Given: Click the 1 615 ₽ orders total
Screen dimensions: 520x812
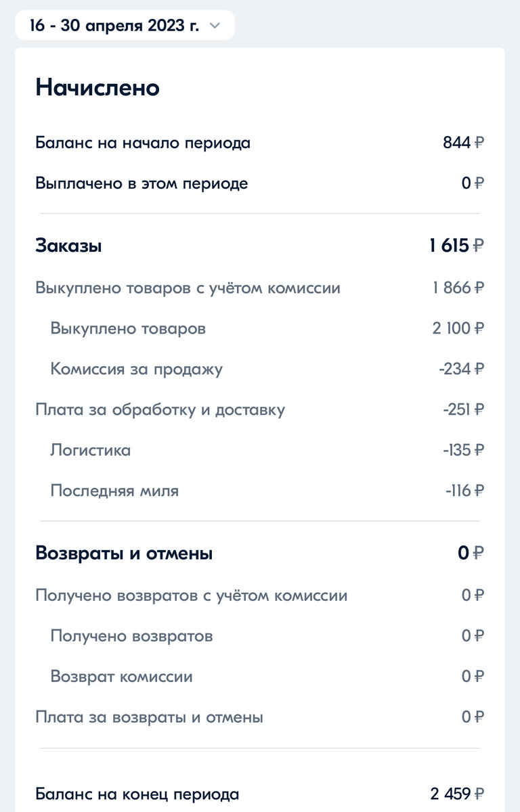Looking at the screenshot, I should click(456, 246).
